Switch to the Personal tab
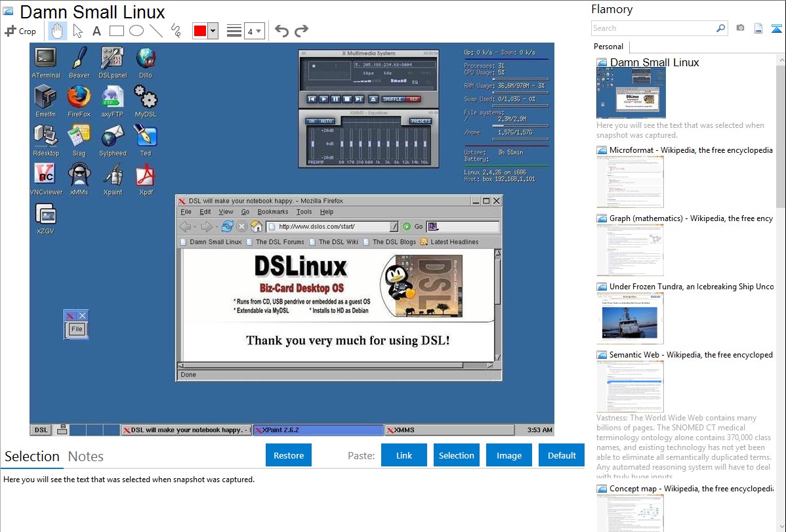Image resolution: width=786 pixels, height=532 pixels. pyautogui.click(x=609, y=47)
